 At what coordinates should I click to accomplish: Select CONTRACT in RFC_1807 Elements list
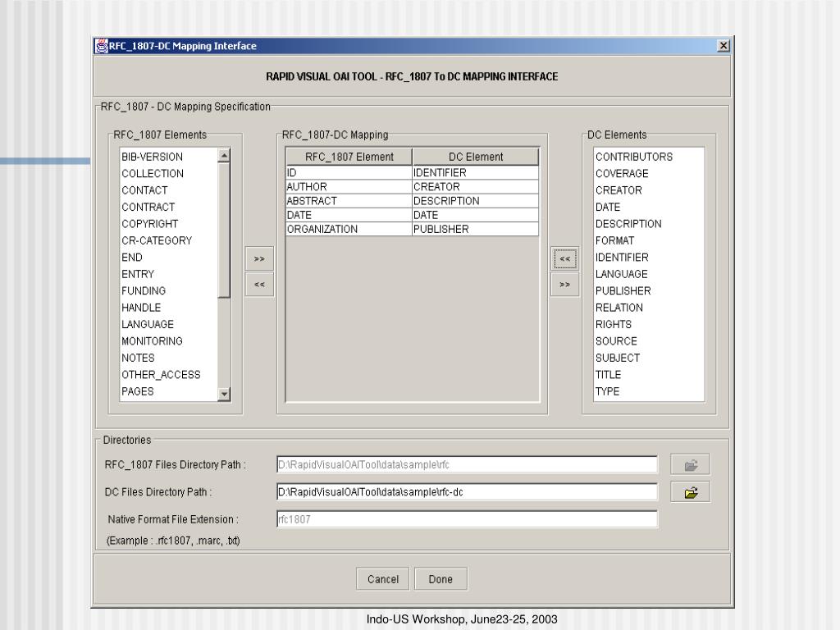pos(169,207)
